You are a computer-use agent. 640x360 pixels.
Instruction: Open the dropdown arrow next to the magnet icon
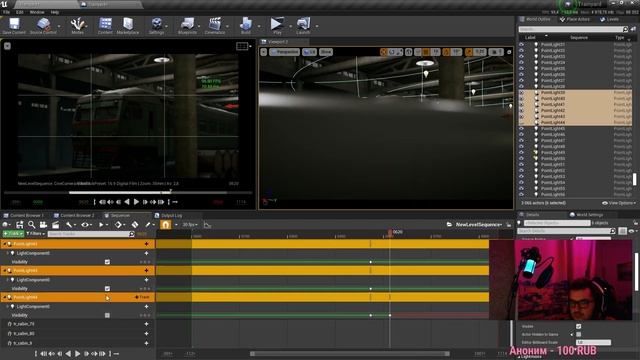pos(176,225)
